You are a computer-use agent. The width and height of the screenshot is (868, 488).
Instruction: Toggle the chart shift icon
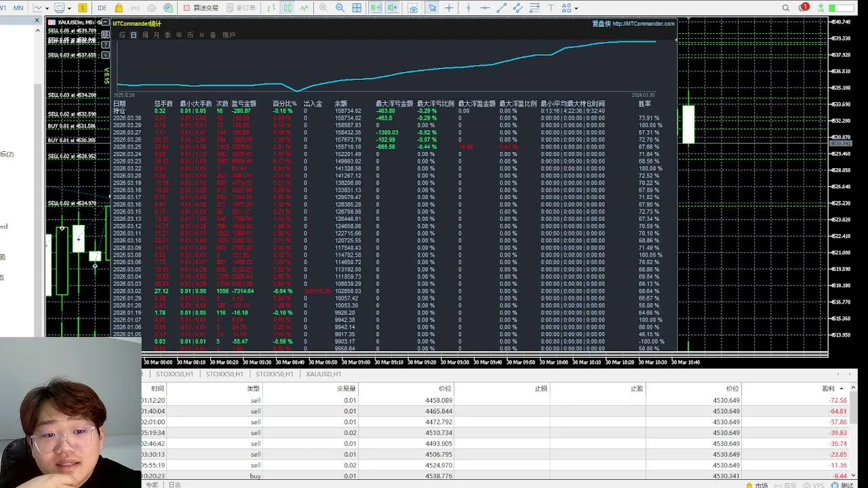click(393, 8)
